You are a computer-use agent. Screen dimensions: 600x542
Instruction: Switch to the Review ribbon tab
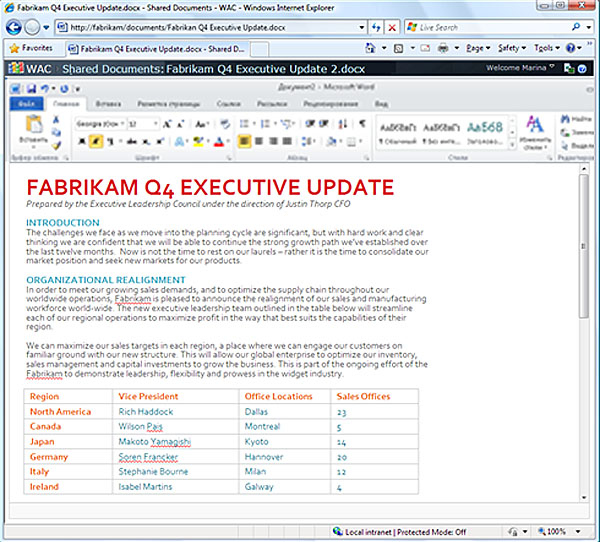(x=331, y=104)
